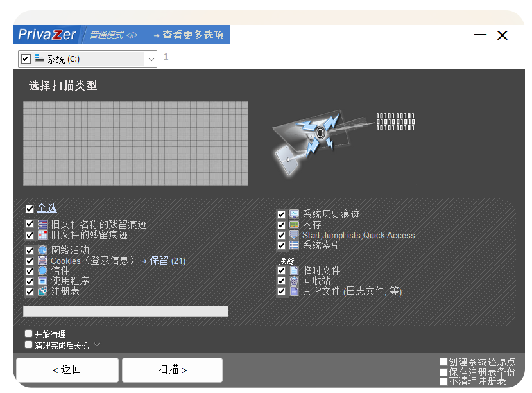Image resolution: width=532 pixels, height=393 pixels.
Task: Click the 内存 memory icon
Action: [x=294, y=225]
